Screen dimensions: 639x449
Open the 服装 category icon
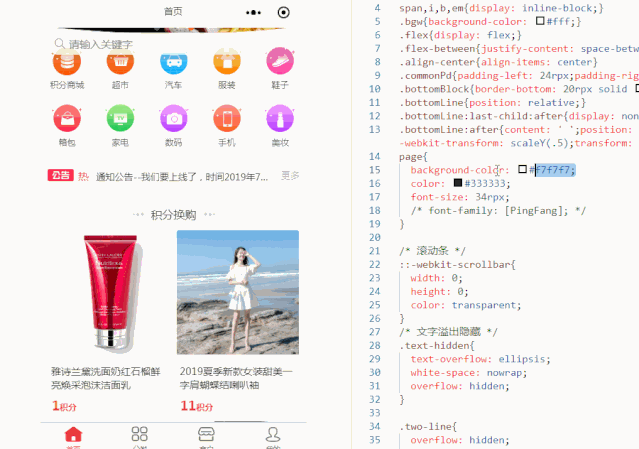click(x=227, y=62)
